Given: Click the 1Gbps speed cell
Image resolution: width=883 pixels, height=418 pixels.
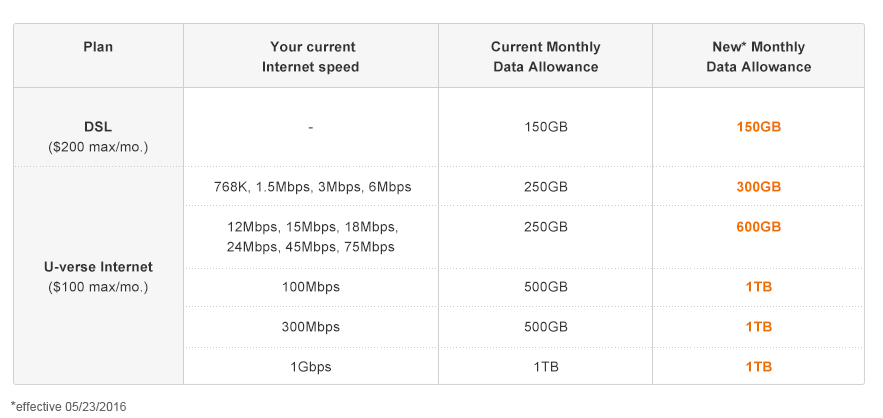Looking at the screenshot, I should 311,367.
